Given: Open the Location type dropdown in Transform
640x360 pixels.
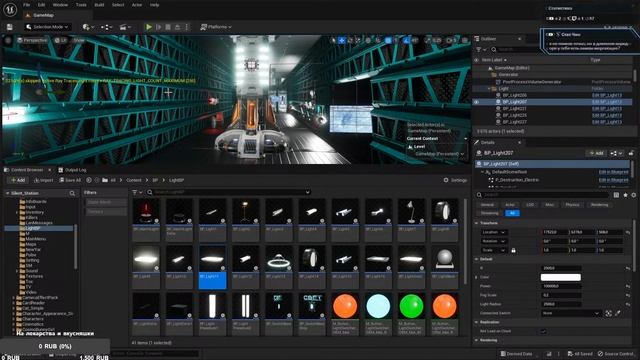Looking at the screenshot, I should 494,232.
